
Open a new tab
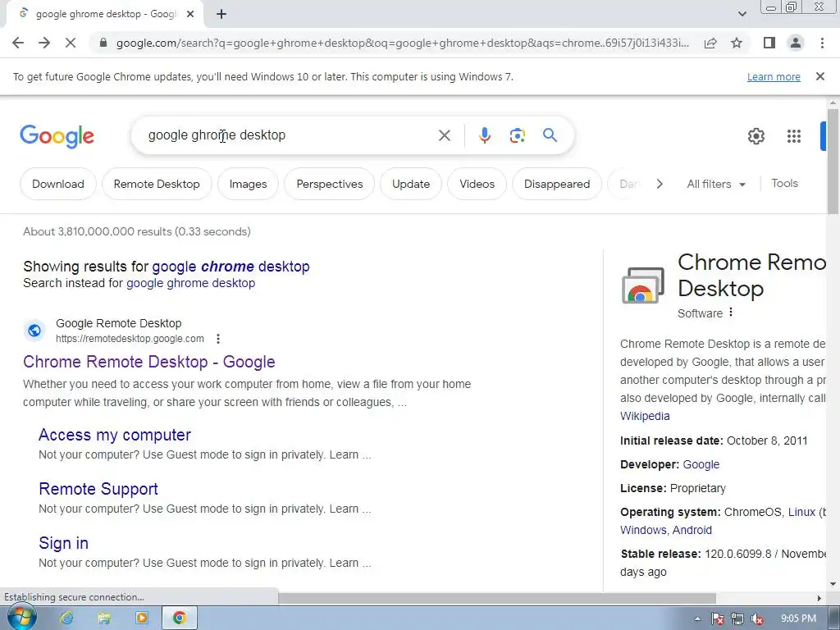221,14
